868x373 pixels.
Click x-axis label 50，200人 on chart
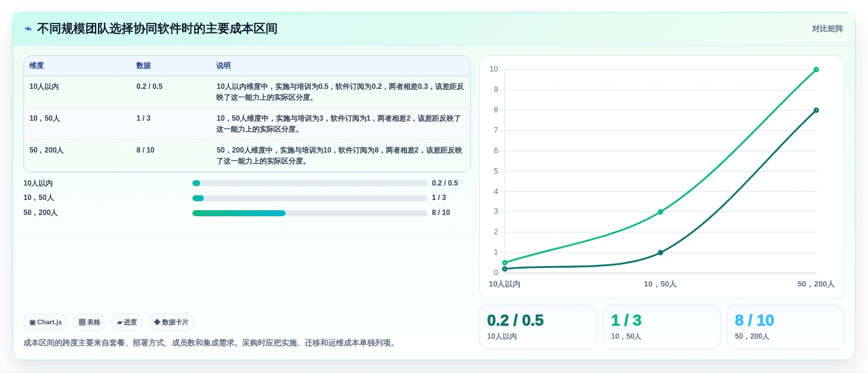[816, 284]
